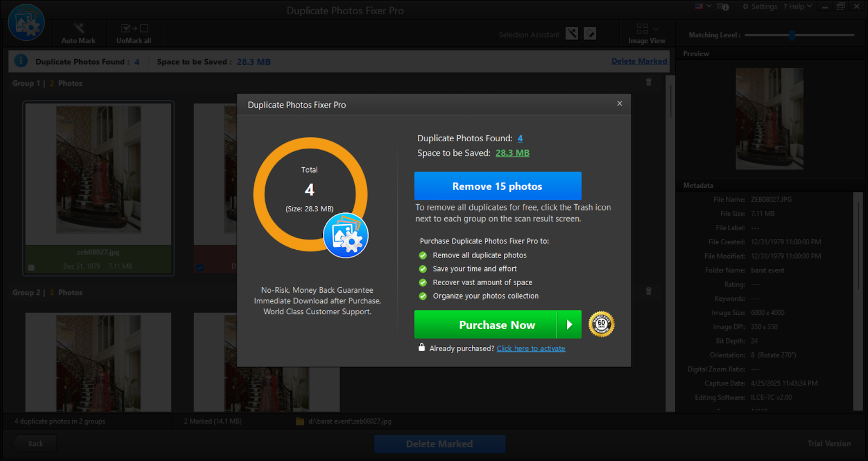The image size is (868, 461).
Task: Click the 'Remove all duplicate photos' checkmark bullet
Action: click(423, 255)
